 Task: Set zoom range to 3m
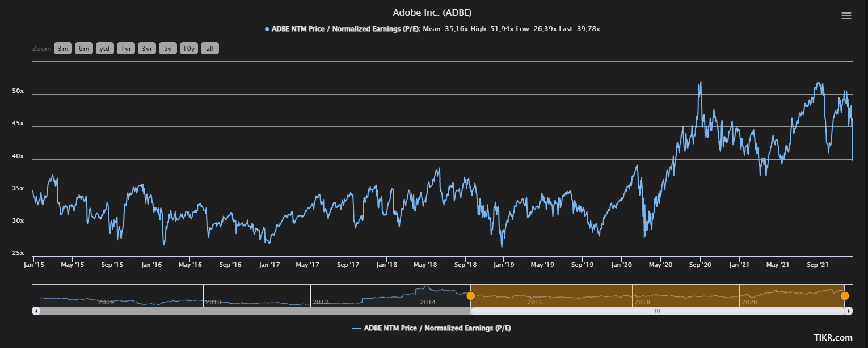pyautogui.click(x=62, y=49)
